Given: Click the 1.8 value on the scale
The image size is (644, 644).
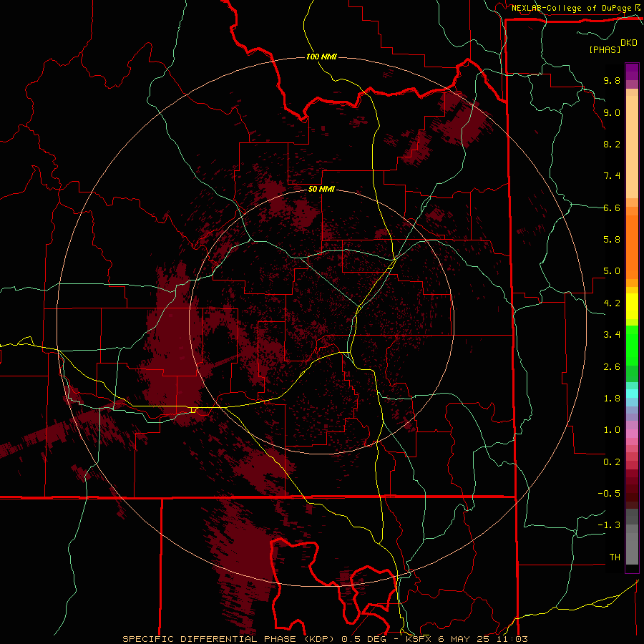Looking at the screenshot, I should tap(612, 399).
